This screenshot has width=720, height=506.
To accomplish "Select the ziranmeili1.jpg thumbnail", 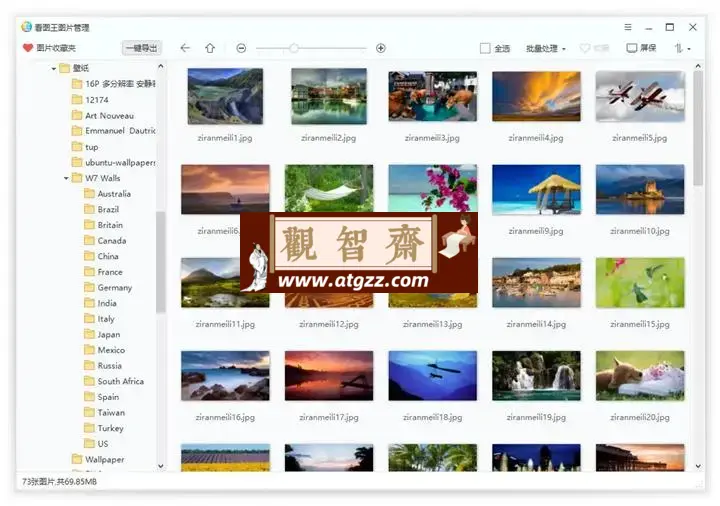I will (x=225, y=96).
